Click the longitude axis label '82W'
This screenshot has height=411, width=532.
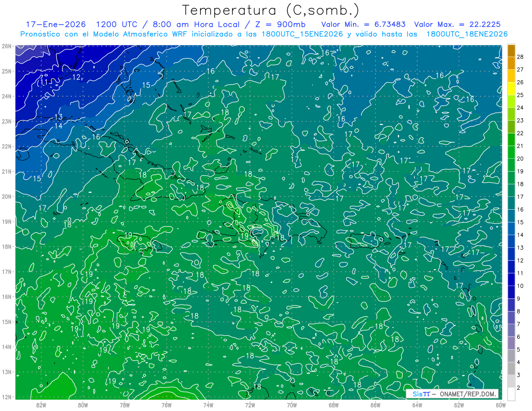coord(41,405)
